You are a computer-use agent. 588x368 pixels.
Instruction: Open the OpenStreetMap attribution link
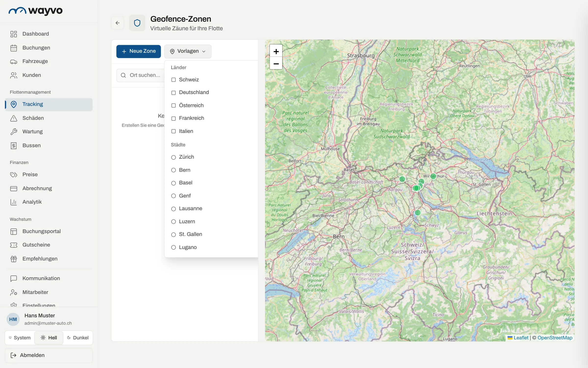555,338
